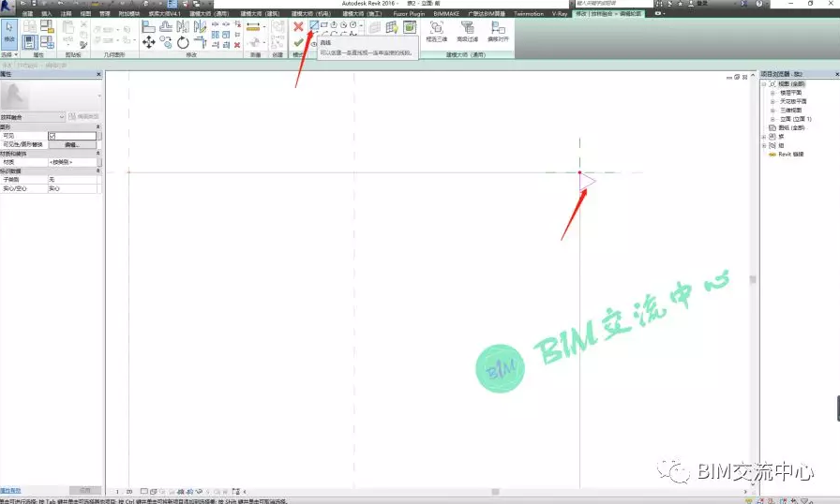Select the Revit 链接 tree item
840x504 pixels.
tap(790, 154)
